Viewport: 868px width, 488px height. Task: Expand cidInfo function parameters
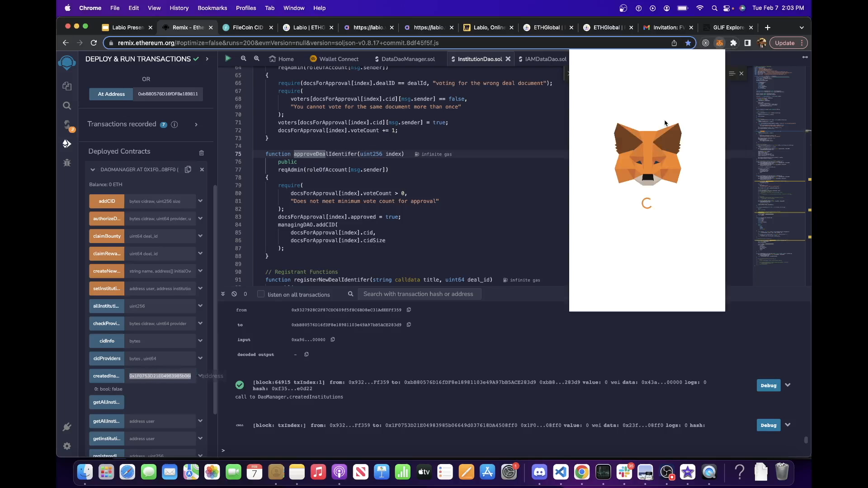200,341
